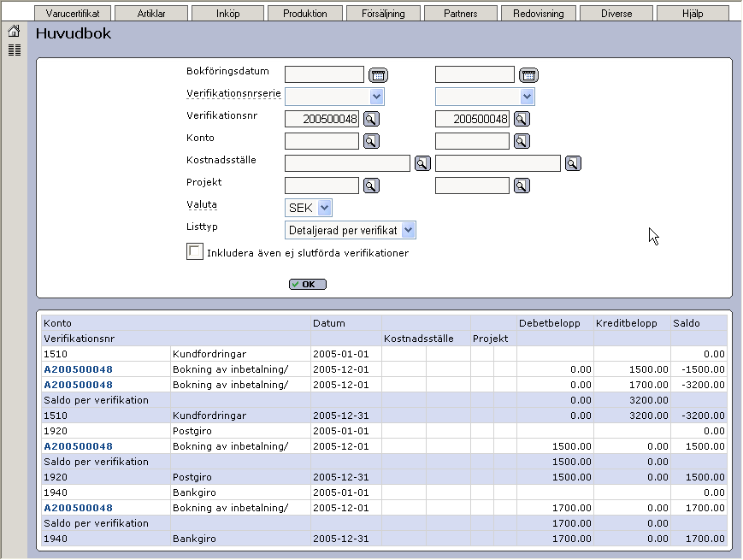Screen dimensions: 743x560
Task: Click second Verifikationsnr field with 200500048
Action: pos(473,119)
